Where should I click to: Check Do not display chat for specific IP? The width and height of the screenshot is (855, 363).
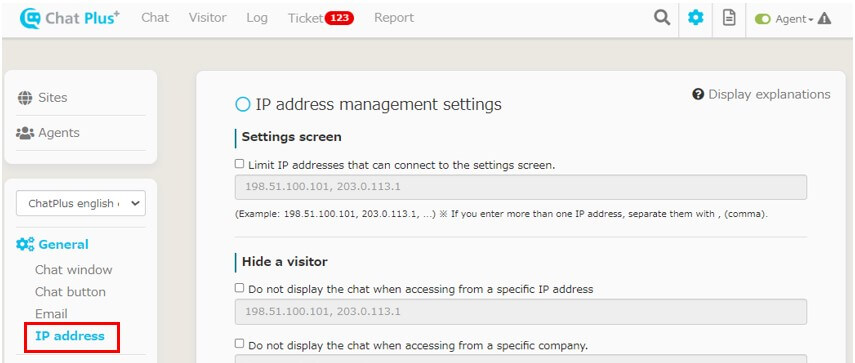click(239, 288)
